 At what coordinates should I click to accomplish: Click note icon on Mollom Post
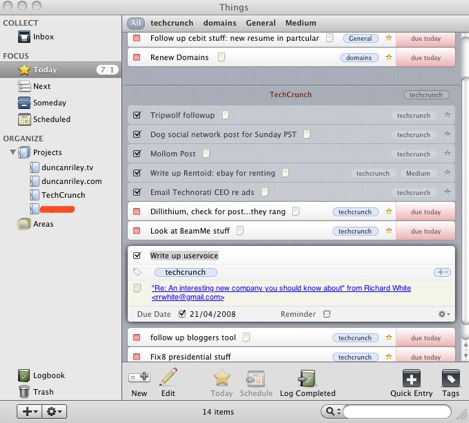tap(206, 153)
